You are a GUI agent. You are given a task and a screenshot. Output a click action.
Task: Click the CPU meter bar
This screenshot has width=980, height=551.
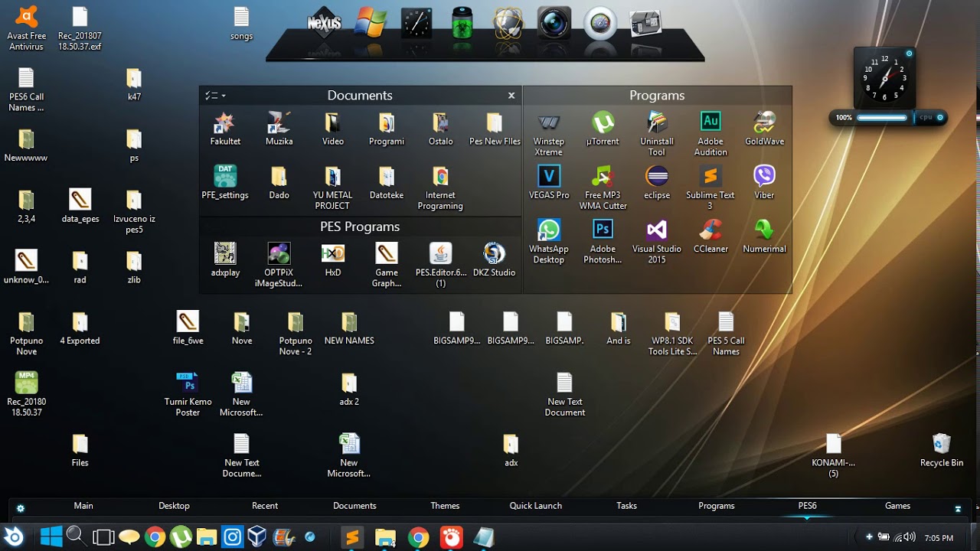pos(882,118)
